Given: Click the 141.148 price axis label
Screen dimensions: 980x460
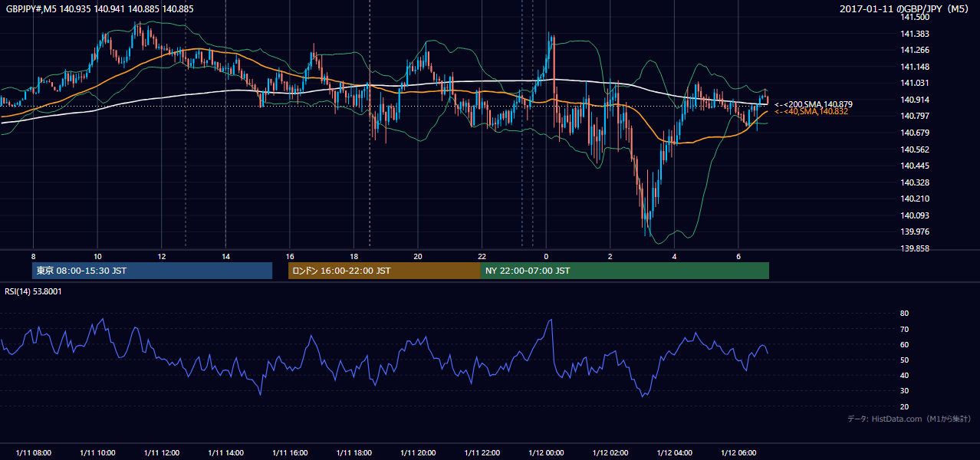Looking at the screenshot, I should pyautogui.click(x=914, y=67).
